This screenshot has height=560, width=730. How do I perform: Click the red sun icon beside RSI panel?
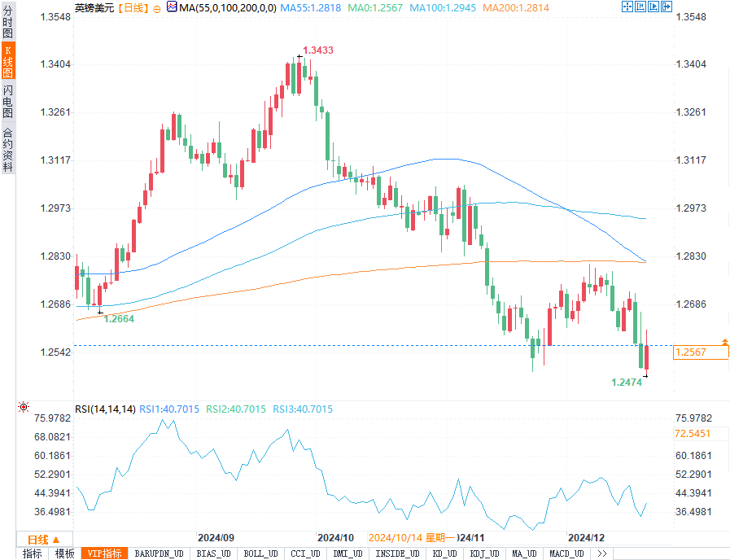click(x=24, y=407)
